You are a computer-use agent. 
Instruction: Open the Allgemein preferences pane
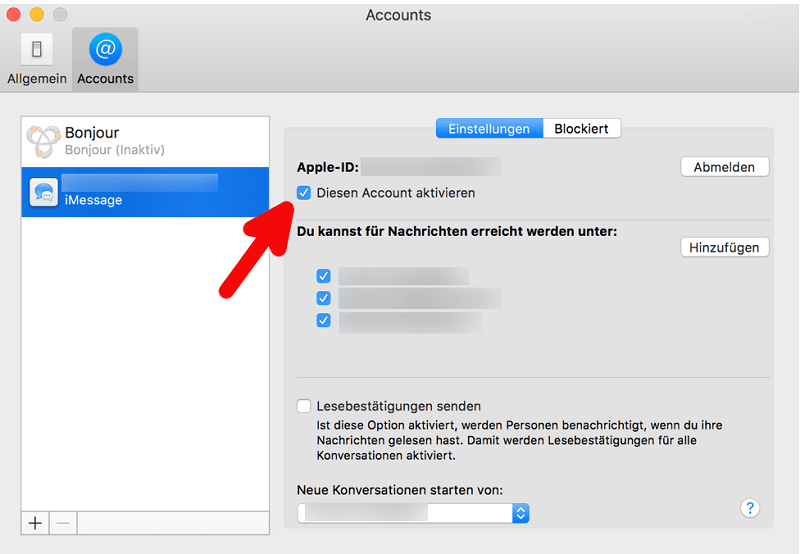click(x=37, y=60)
